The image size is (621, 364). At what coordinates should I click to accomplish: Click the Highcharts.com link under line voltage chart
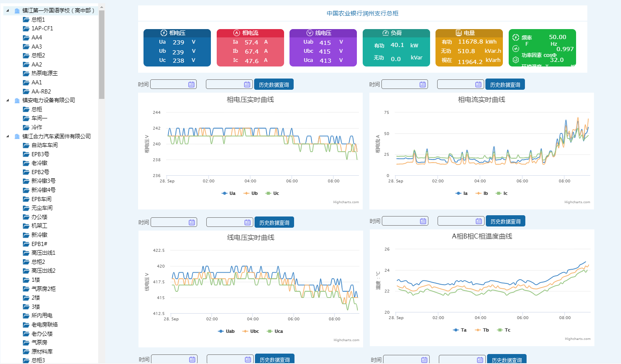tap(346, 340)
